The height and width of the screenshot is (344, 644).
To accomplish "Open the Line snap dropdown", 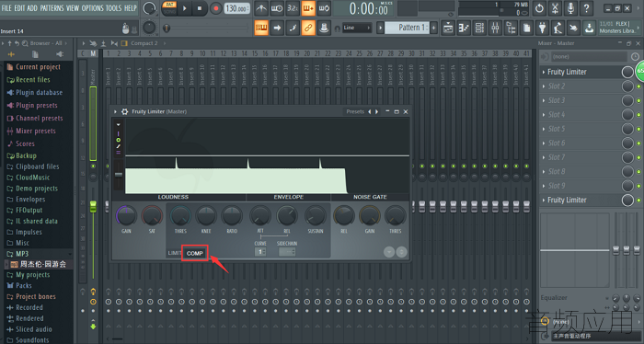I will tap(356, 28).
